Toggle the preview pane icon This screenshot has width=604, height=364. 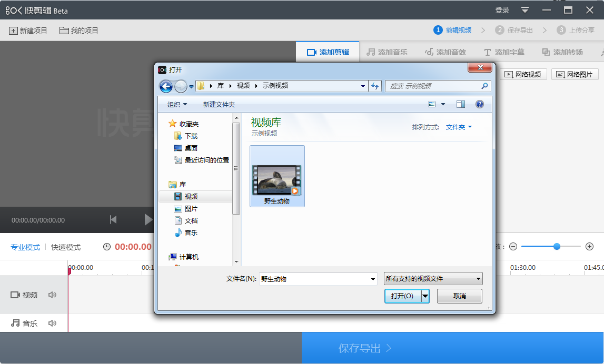coord(461,104)
